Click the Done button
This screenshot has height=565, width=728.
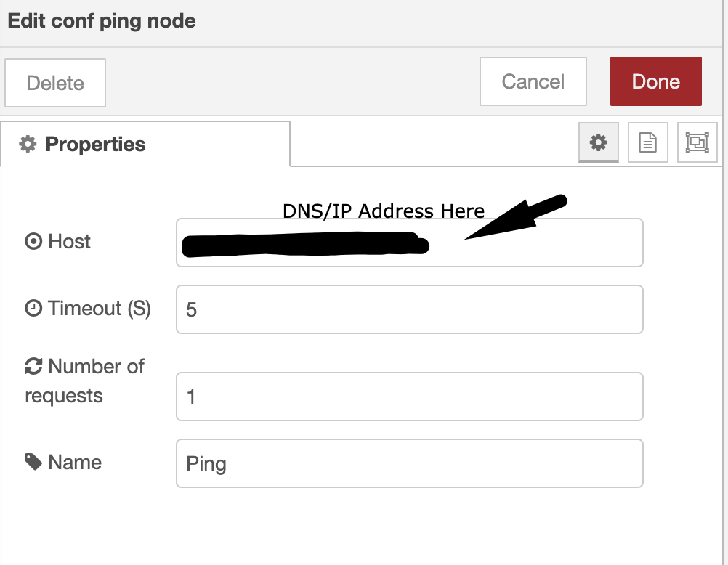[x=655, y=81]
